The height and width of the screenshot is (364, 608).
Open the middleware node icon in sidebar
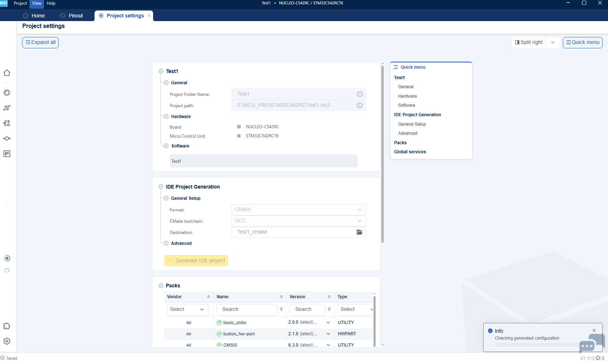[7, 138]
